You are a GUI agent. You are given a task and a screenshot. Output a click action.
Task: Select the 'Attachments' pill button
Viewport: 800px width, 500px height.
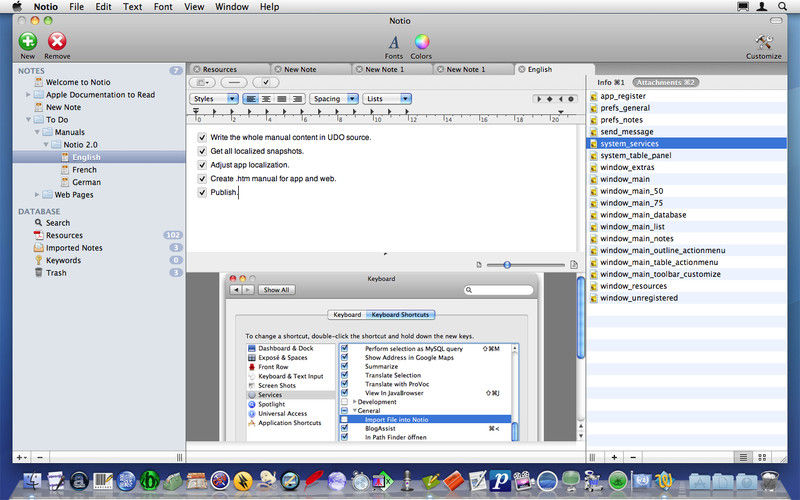tap(666, 82)
